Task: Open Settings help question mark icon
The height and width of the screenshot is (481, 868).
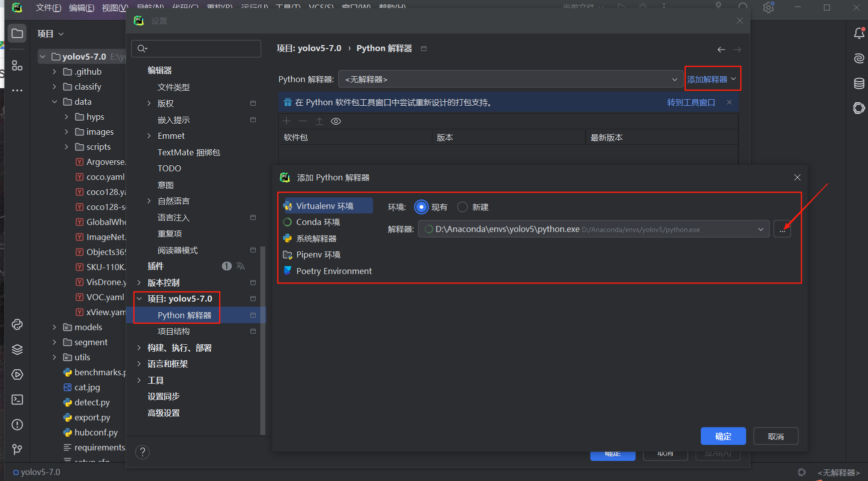Action: [x=143, y=452]
